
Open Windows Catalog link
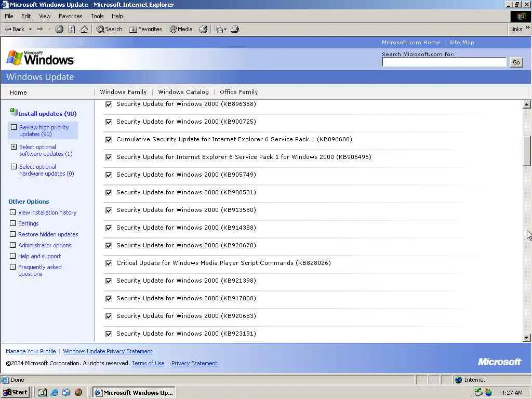click(x=183, y=92)
